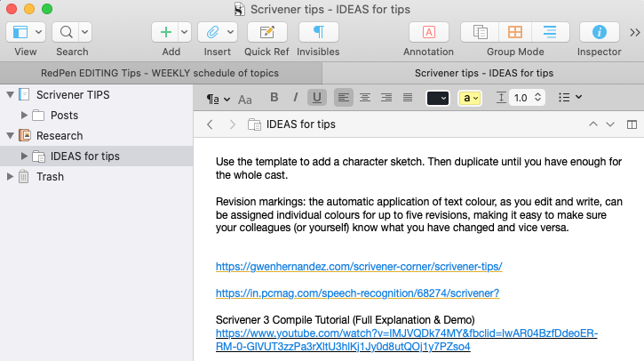Split the editor view
The height and width of the screenshot is (361, 644).
pos(632,124)
